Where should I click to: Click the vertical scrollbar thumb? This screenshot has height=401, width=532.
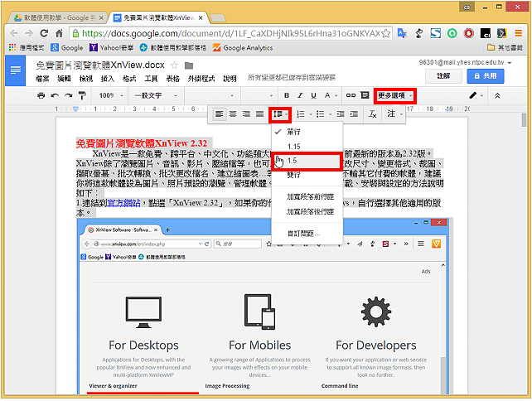click(x=525, y=120)
